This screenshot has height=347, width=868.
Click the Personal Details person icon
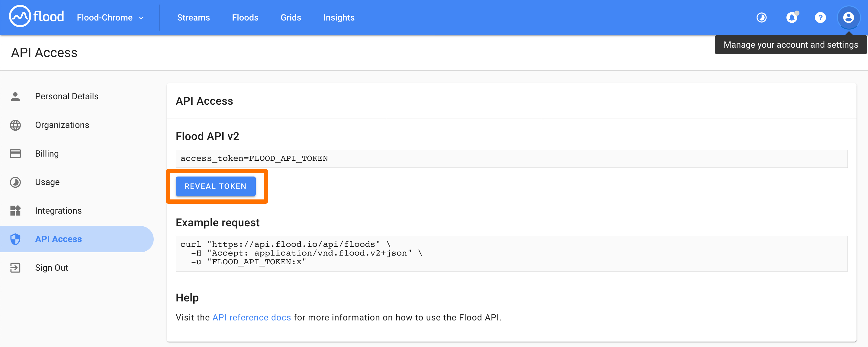[x=15, y=97]
